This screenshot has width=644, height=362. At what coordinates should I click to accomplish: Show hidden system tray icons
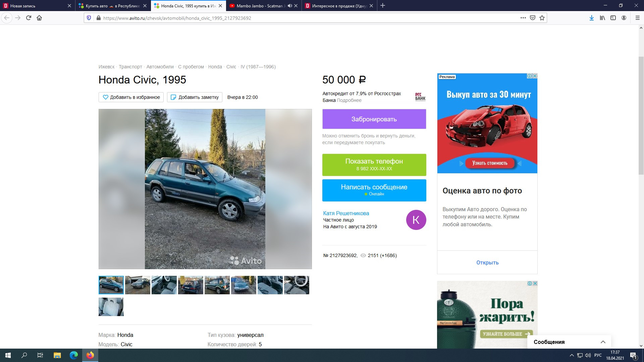coord(572,355)
